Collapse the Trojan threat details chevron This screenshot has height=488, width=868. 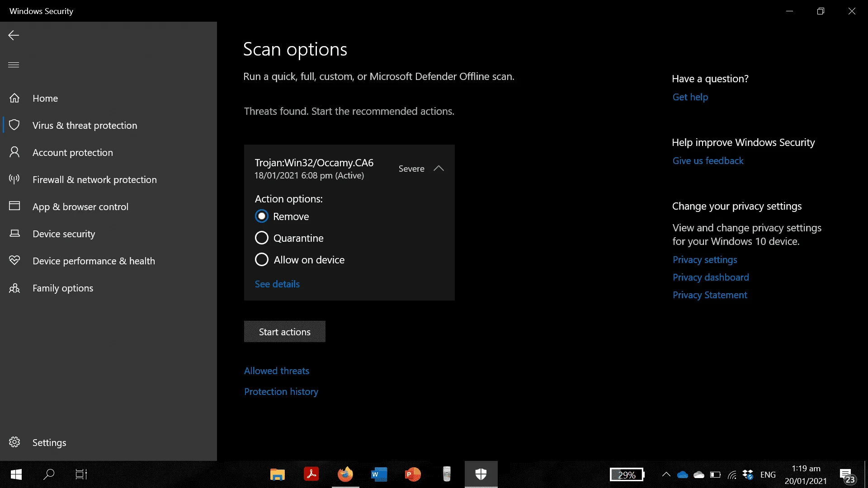click(x=439, y=168)
